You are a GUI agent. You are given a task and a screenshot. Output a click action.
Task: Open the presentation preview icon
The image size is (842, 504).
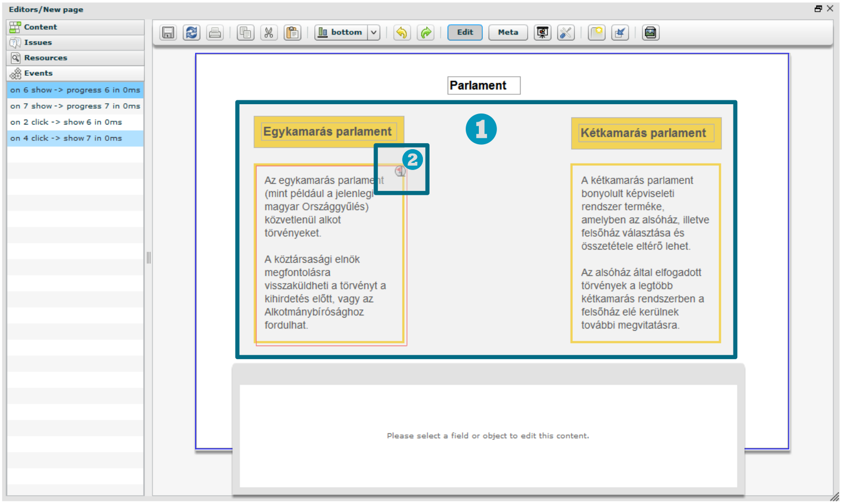click(543, 33)
